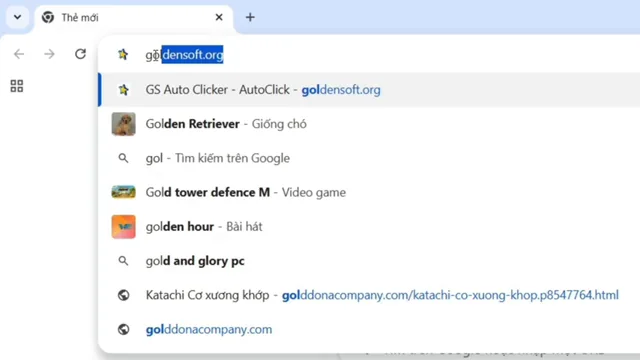
Task: Open a new tab with plus button
Action: point(250,17)
